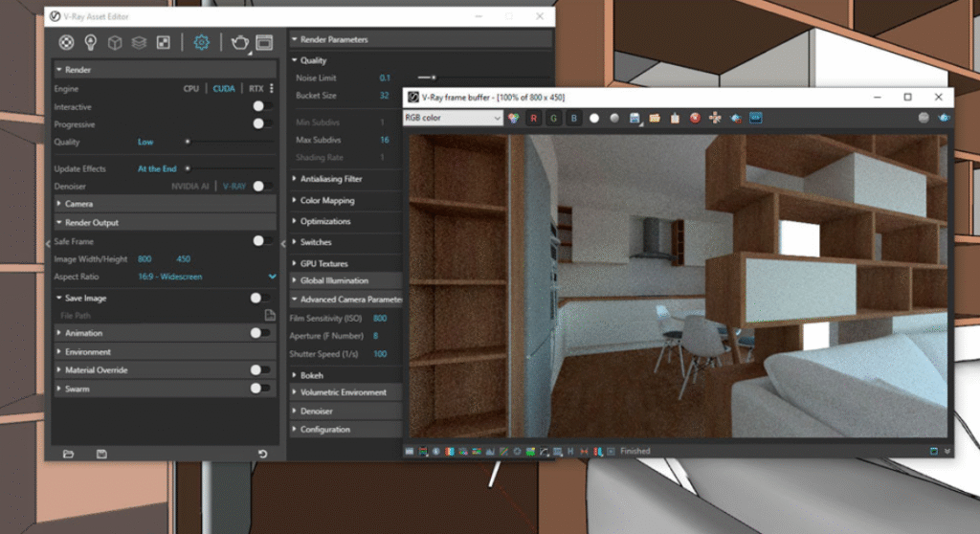The width and height of the screenshot is (980, 534).
Task: Toggle curves correction icon in status bar
Action: point(503,452)
